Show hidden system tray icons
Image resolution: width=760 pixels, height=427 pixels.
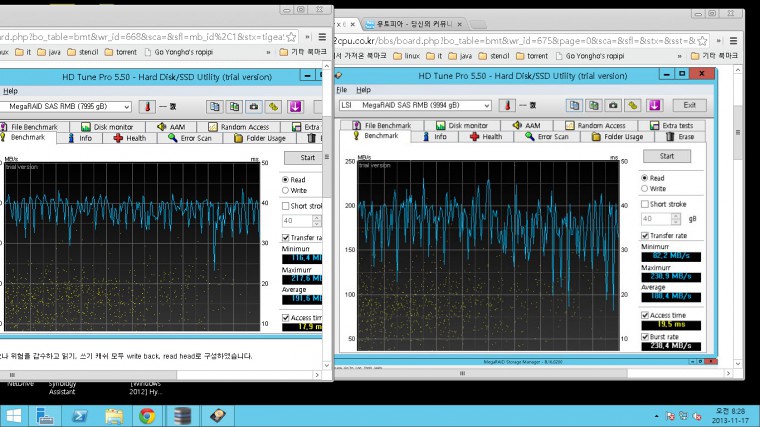656,416
